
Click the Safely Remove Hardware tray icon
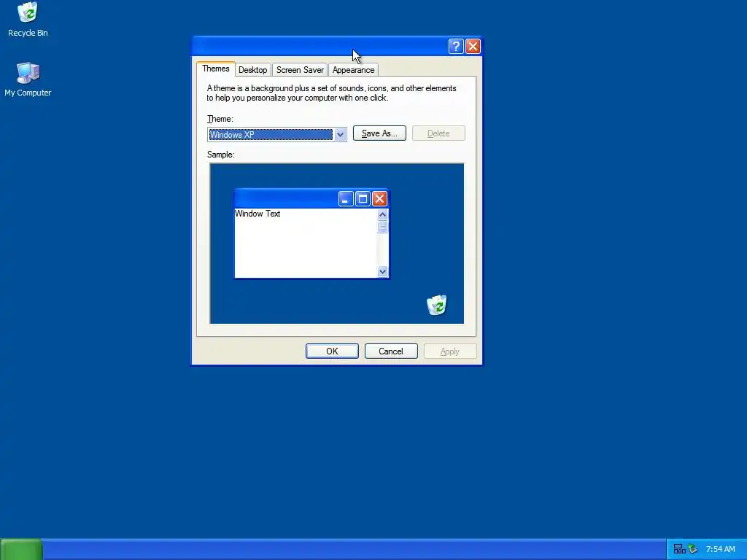[693, 549]
